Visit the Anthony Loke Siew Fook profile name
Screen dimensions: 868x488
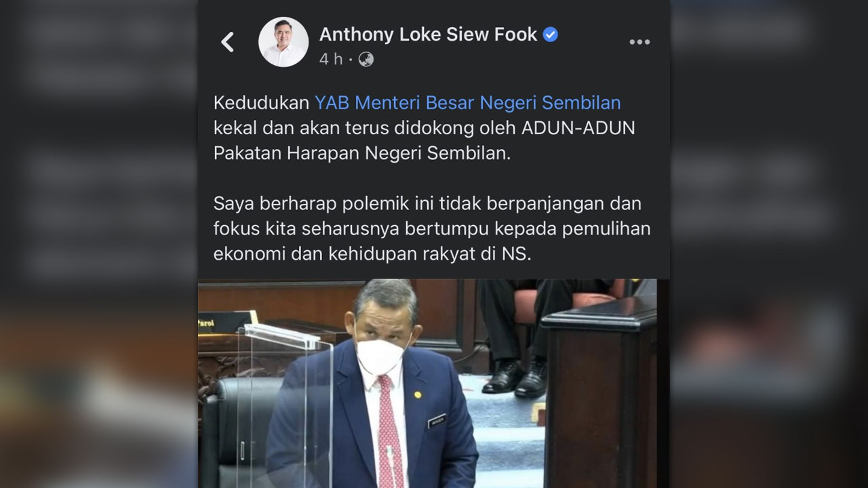[x=428, y=35]
